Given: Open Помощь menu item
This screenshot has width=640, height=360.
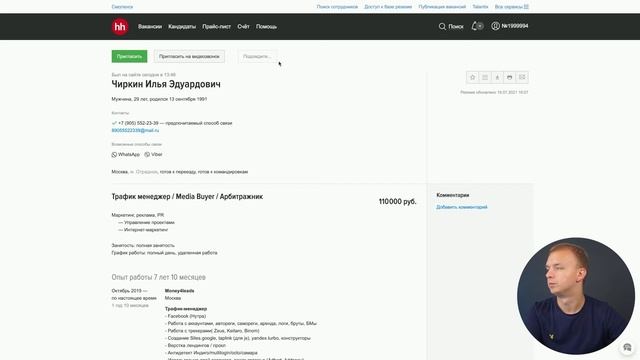Looking at the screenshot, I should [x=266, y=27].
